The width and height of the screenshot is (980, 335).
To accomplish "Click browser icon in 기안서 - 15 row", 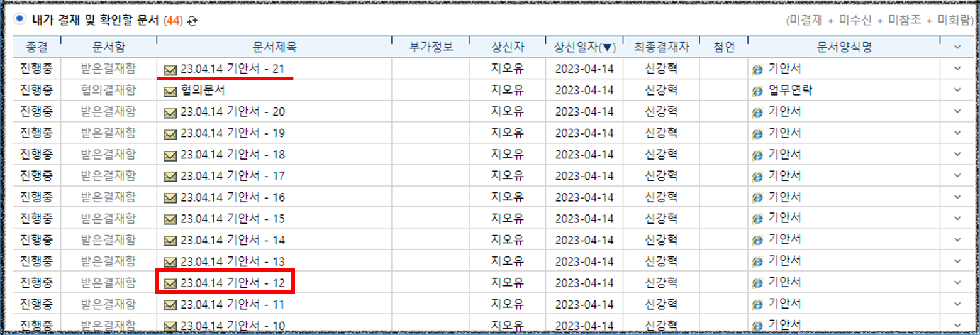I will point(757,219).
